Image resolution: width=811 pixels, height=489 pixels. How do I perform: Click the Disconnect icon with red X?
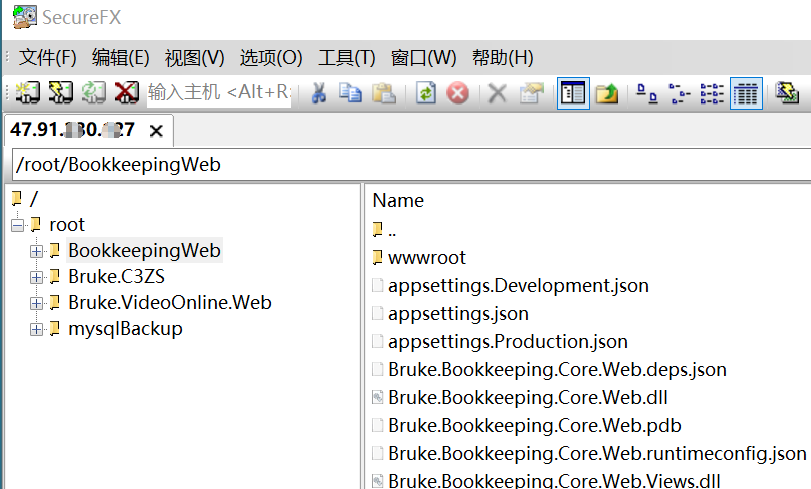(127, 93)
